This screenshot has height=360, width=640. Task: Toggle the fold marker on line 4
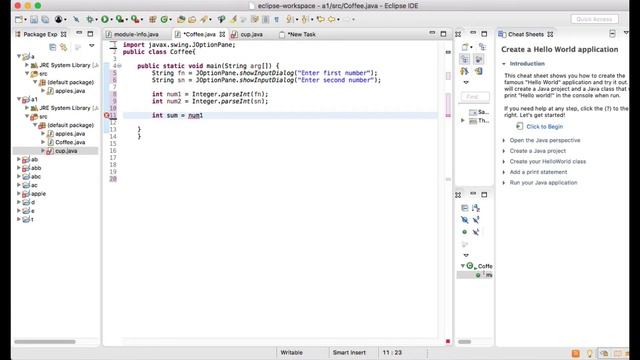point(120,66)
